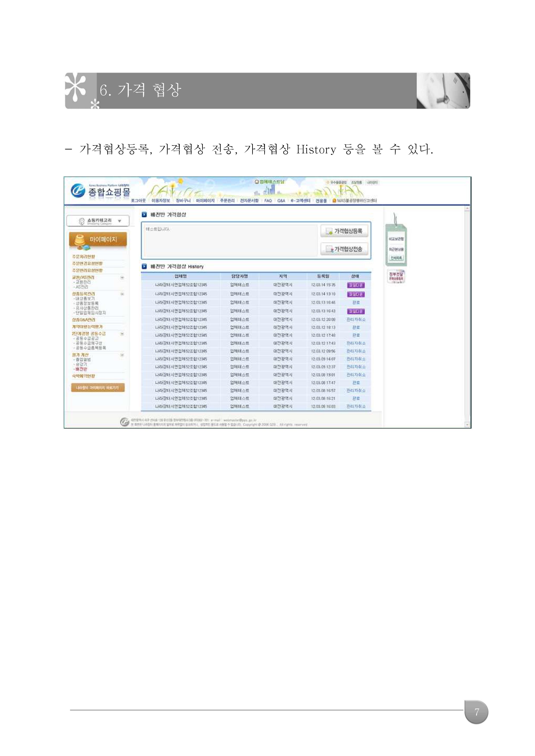Click 배전반 link in the sidebar
This screenshot has height=756, width=535.
(81, 369)
